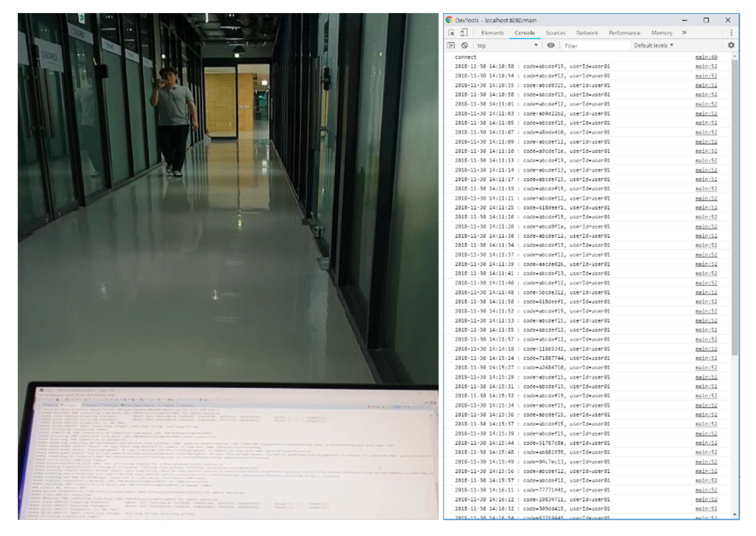
Task: Open the DevTools three-dot menu
Action: (731, 33)
